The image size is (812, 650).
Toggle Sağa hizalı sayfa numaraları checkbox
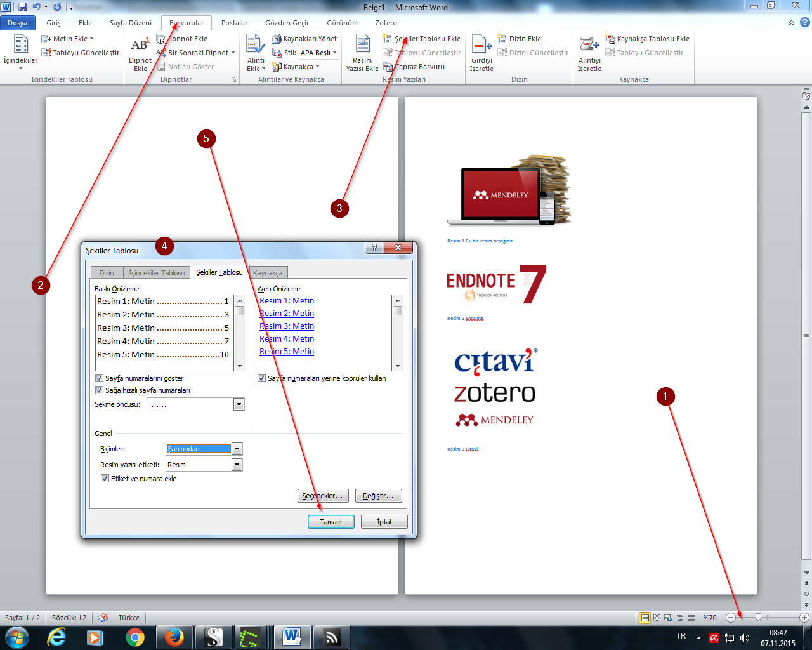(99, 390)
